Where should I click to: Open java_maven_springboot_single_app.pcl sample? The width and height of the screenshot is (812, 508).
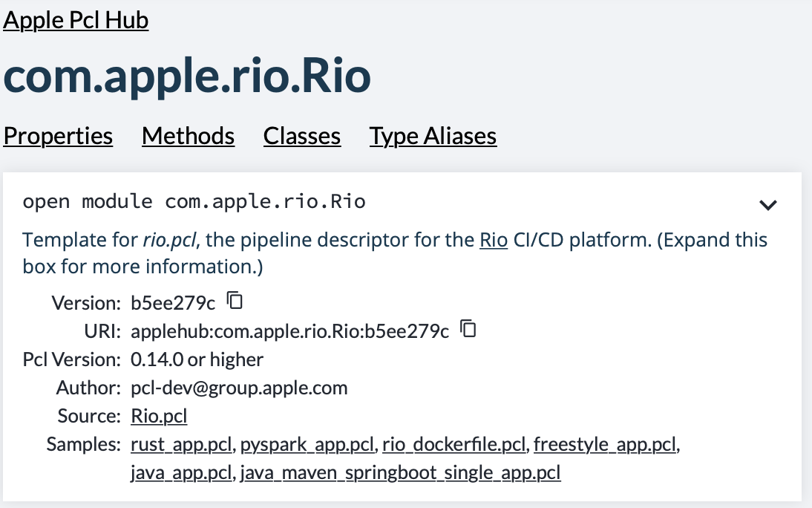pos(400,472)
